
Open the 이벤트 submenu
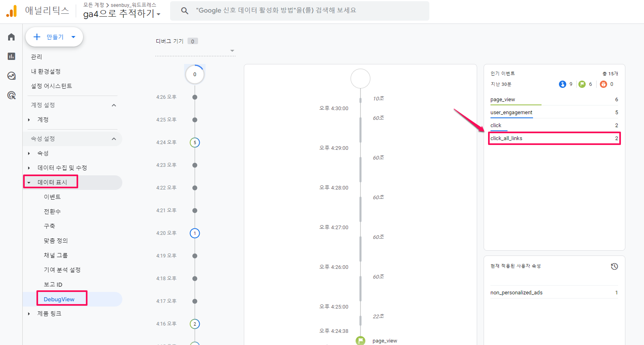click(52, 197)
